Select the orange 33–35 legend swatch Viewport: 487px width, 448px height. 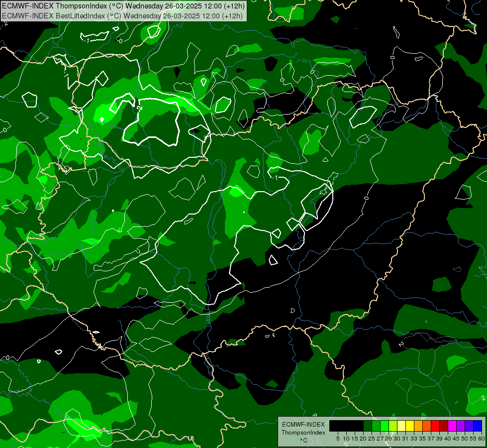pyautogui.click(x=418, y=426)
